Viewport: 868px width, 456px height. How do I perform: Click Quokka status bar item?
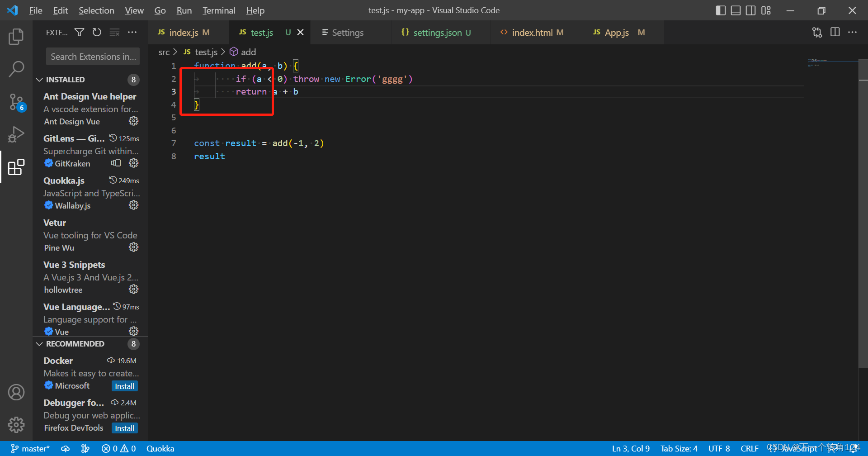click(160, 449)
